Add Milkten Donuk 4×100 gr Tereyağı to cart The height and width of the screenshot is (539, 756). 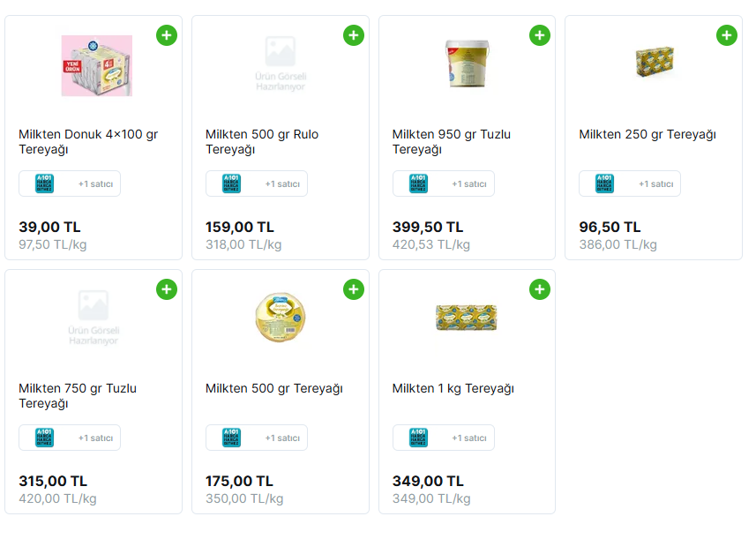pos(167,35)
